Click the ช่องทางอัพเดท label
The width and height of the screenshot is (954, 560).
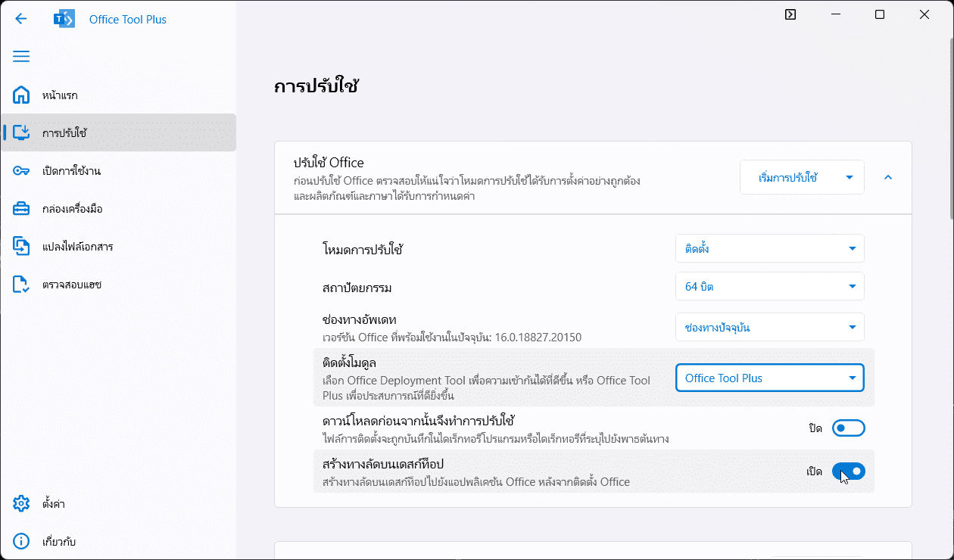tap(360, 320)
